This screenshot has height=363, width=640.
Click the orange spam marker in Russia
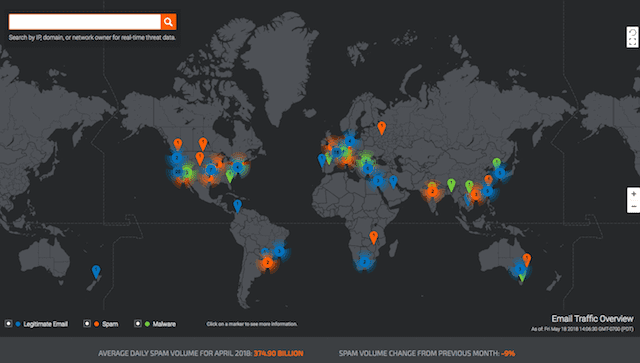point(382,127)
